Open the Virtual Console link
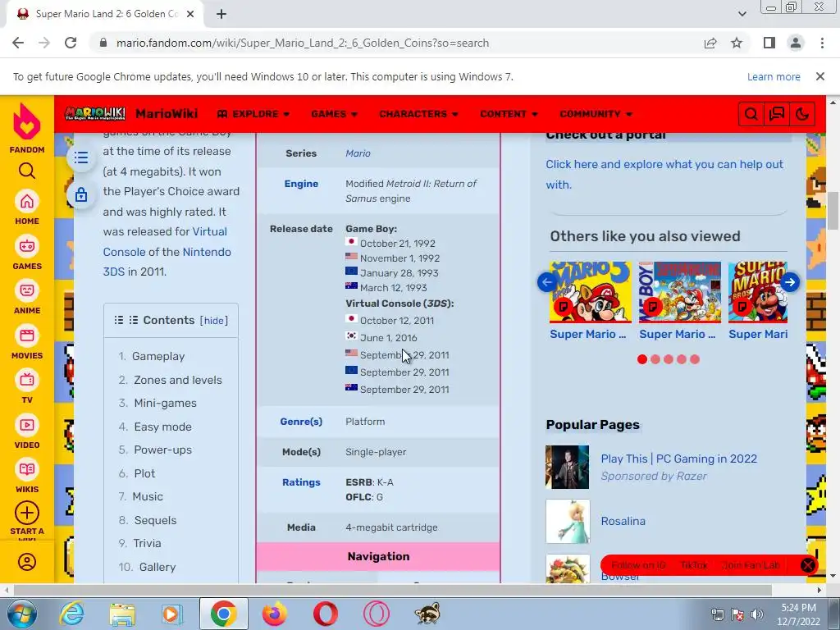Screen dimensions: 840x630 point(167,242)
